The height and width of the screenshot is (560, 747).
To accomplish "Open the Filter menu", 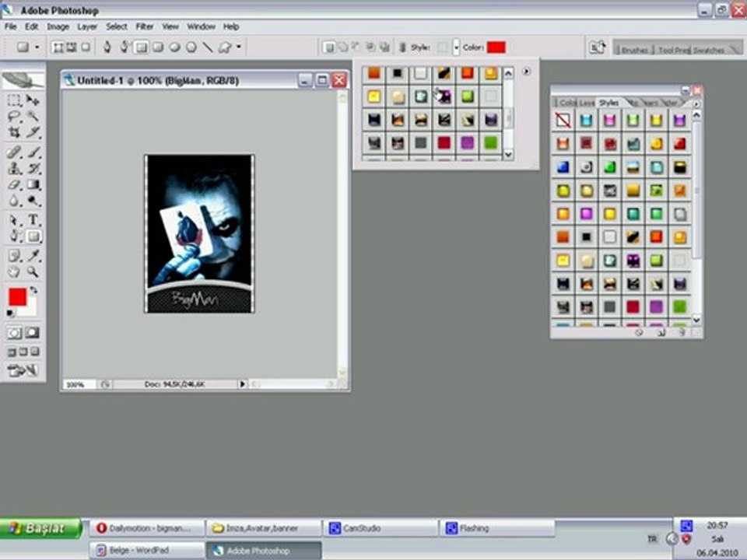I will (145, 26).
